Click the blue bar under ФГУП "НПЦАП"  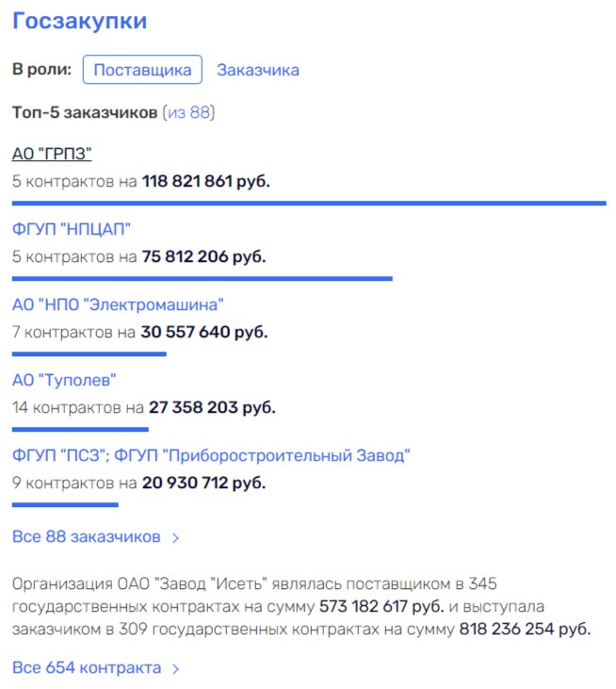[x=202, y=278]
